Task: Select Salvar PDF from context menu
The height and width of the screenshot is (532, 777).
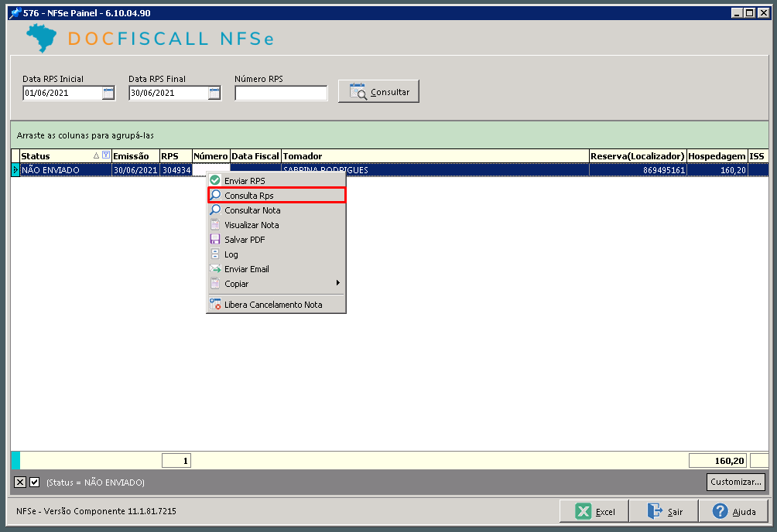Action: pyautogui.click(x=276, y=240)
